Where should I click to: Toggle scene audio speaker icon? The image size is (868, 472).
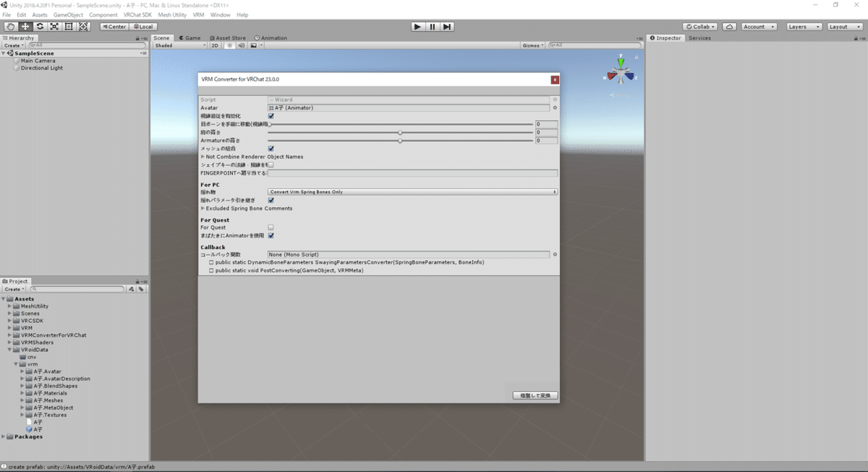click(x=241, y=45)
